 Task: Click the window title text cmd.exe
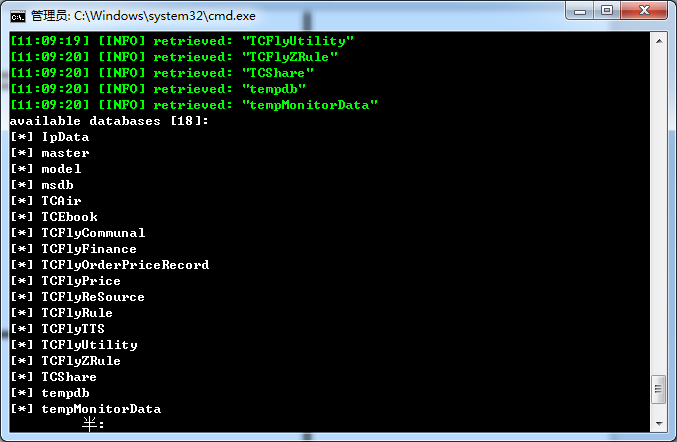tap(143, 16)
